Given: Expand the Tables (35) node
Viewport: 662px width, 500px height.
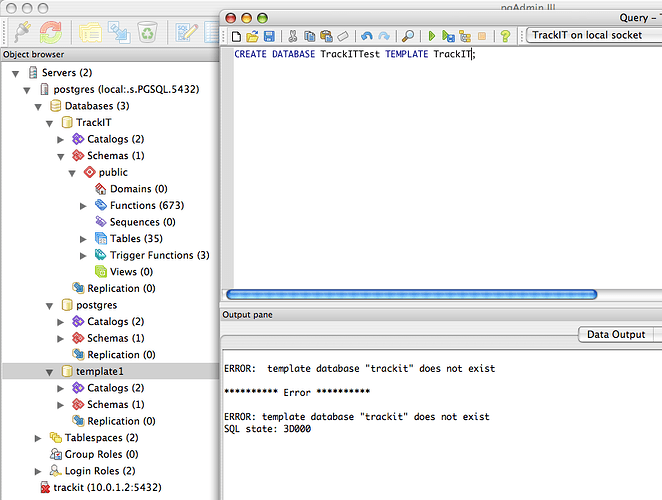Looking at the screenshot, I should [85, 239].
